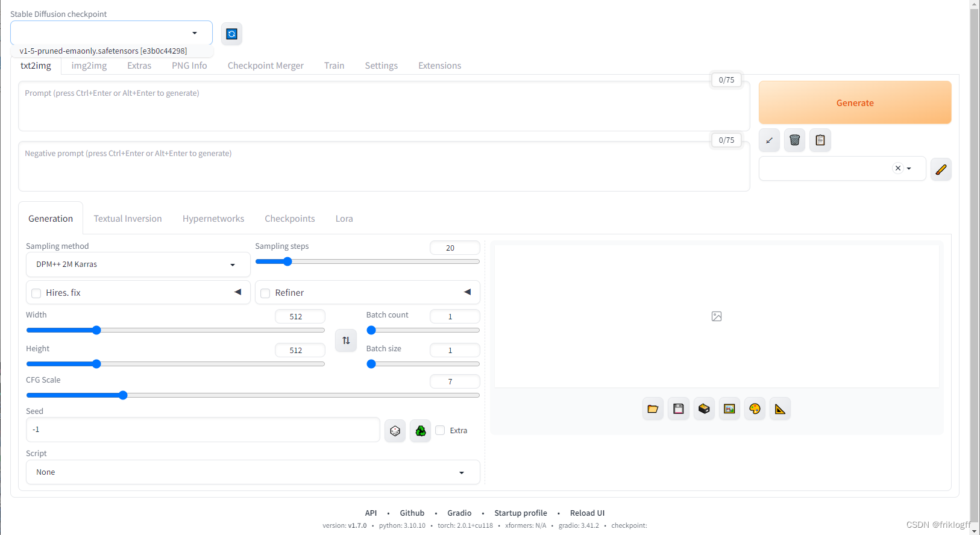Image resolution: width=980 pixels, height=535 pixels.
Task: Open the Script dropdown set to None
Action: coord(253,472)
